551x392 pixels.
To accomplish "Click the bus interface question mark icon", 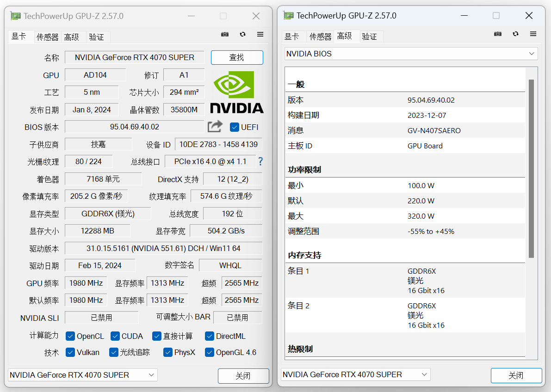I will (260, 161).
